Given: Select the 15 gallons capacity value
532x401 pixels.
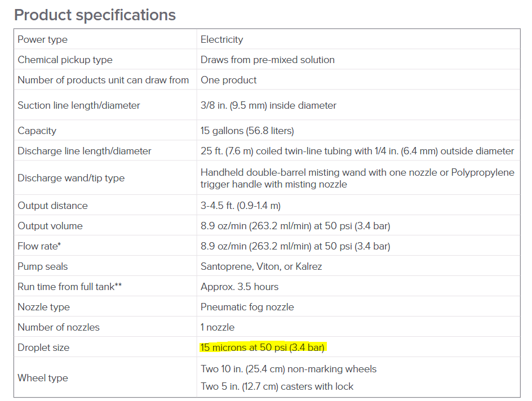Looking at the screenshot, I should coord(247,131).
